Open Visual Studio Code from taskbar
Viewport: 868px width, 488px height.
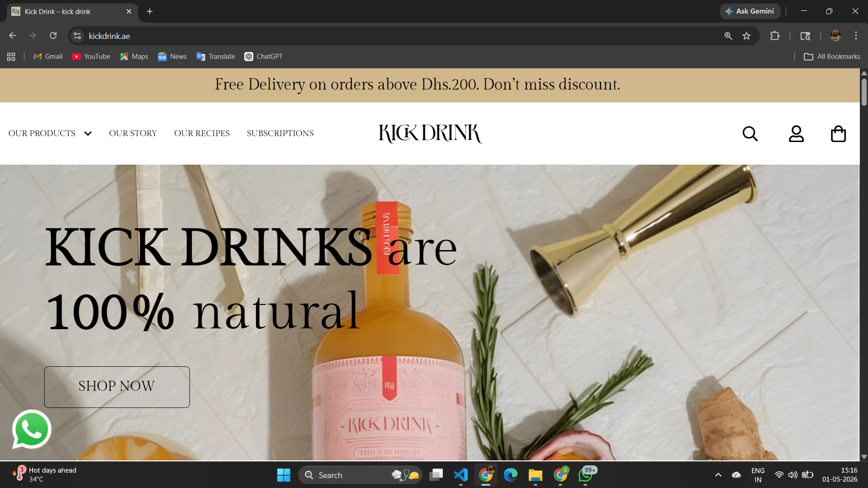461,475
